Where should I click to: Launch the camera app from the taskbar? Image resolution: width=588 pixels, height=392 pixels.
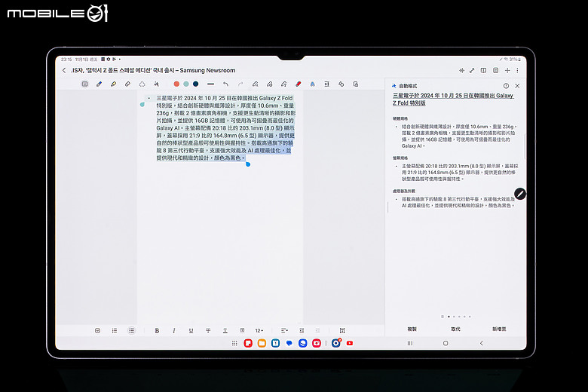[x=317, y=343]
